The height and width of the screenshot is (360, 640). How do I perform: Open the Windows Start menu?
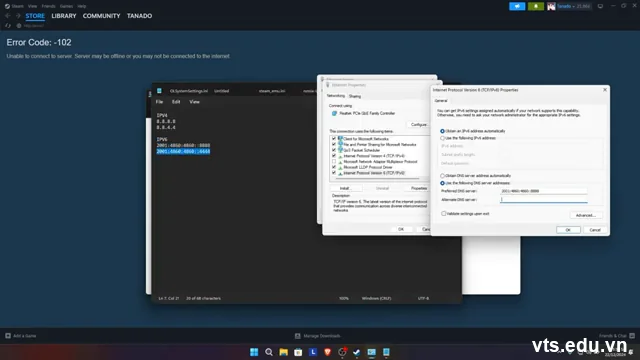[254, 352]
